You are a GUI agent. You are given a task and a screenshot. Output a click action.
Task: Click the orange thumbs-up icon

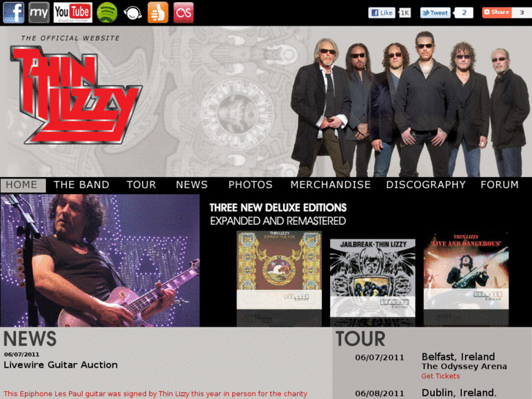pos(158,12)
